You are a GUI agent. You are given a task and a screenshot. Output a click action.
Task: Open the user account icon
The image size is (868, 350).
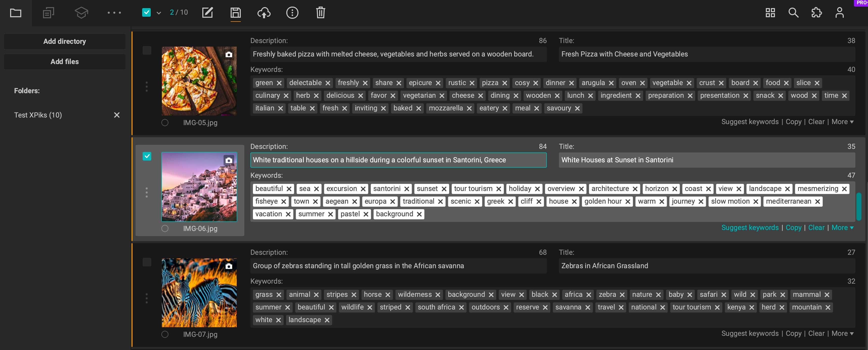point(839,13)
